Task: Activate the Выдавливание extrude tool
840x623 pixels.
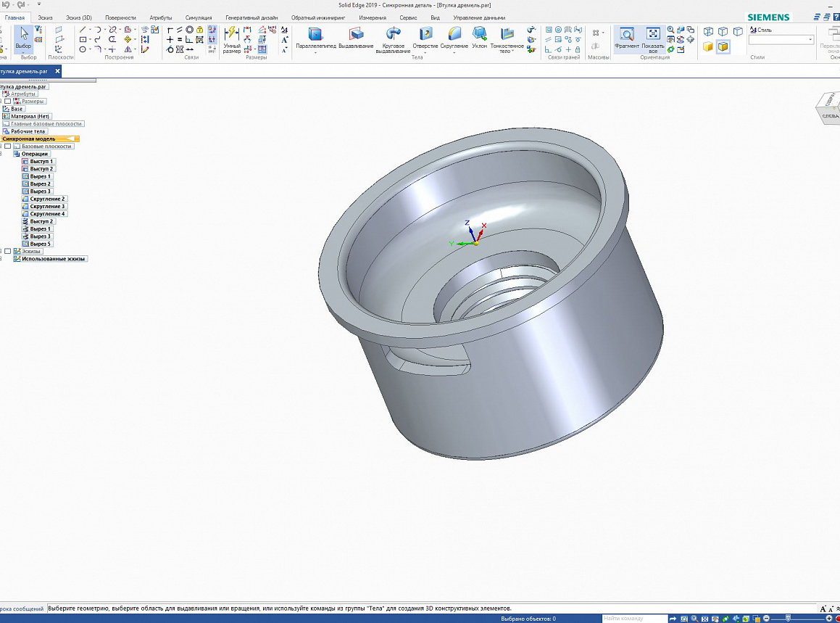Action: (x=356, y=35)
